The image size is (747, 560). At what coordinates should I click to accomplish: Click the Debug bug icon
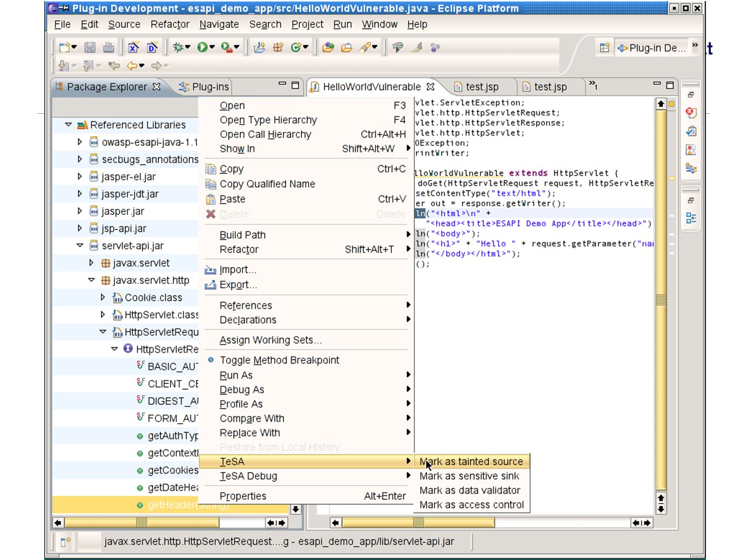point(177,48)
